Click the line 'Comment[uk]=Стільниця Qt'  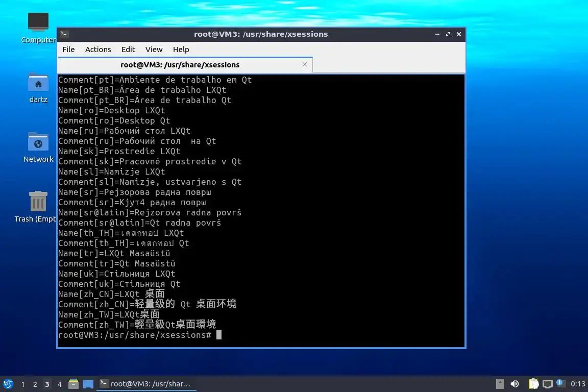[x=119, y=284]
